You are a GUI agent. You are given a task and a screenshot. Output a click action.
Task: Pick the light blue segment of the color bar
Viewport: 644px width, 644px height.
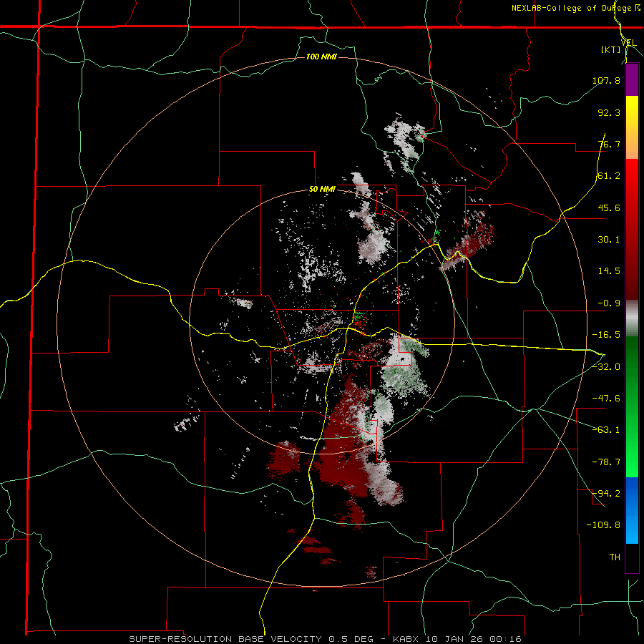[632, 528]
